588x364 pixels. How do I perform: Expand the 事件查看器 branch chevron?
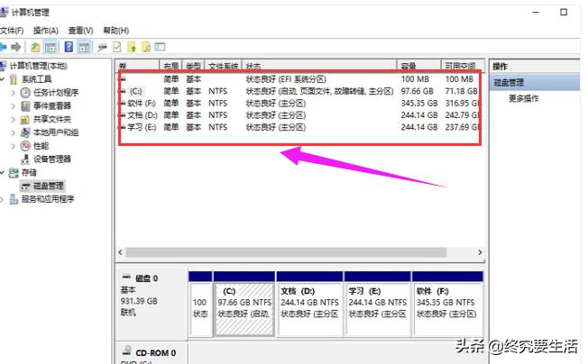coord(14,106)
